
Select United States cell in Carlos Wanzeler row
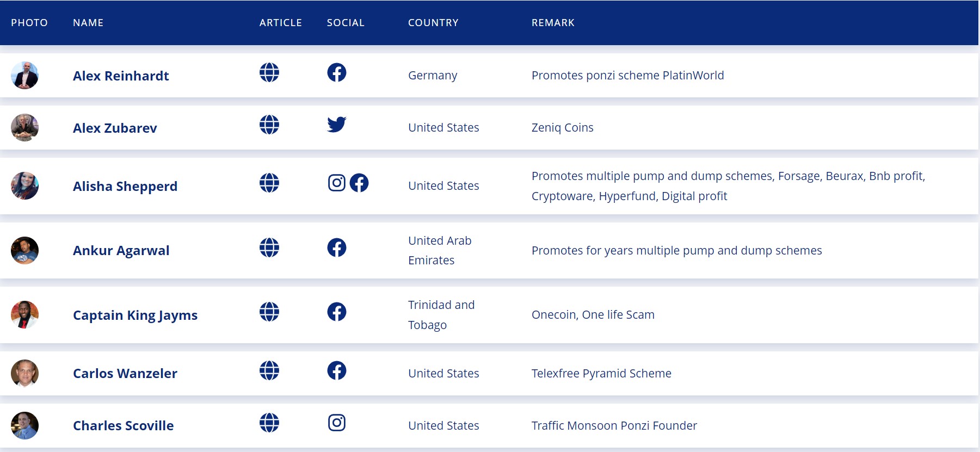[x=443, y=374]
